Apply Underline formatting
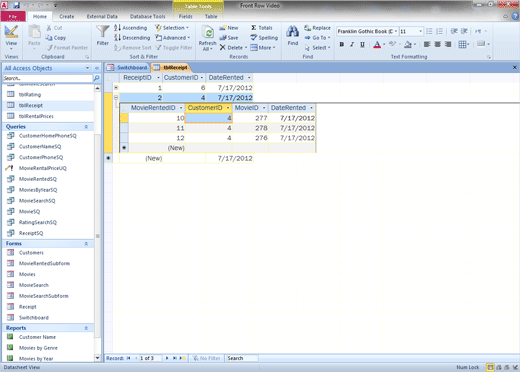This screenshot has height=372, width=520. pos(362,44)
